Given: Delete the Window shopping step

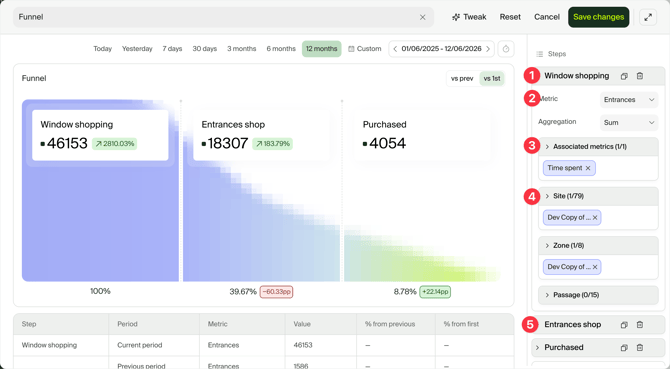Looking at the screenshot, I should pyautogui.click(x=640, y=76).
